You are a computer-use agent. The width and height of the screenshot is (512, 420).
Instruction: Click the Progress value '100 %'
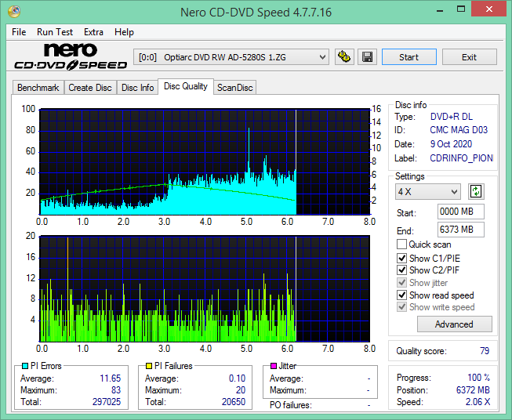pos(479,378)
